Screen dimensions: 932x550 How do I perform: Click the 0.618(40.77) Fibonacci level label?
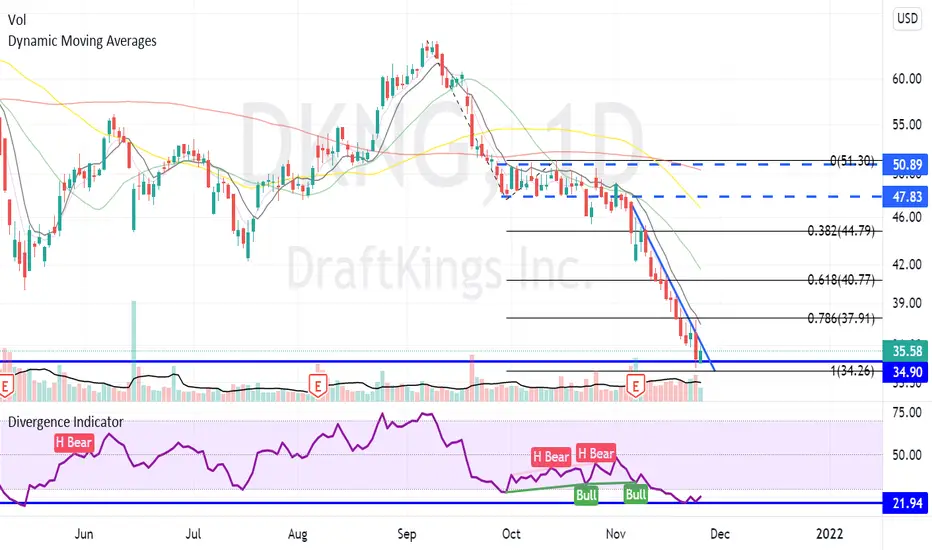coord(841,279)
